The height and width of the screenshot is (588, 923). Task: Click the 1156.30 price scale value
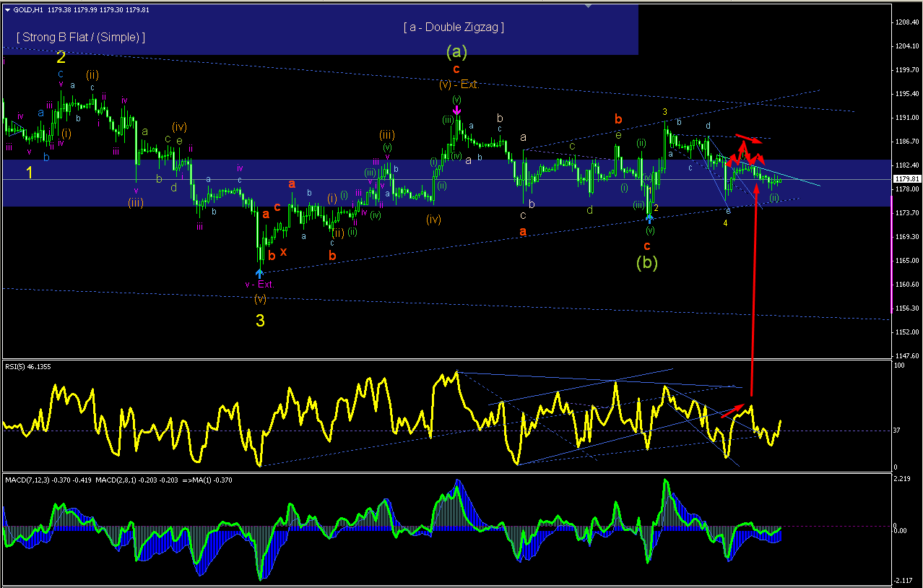tap(907, 308)
